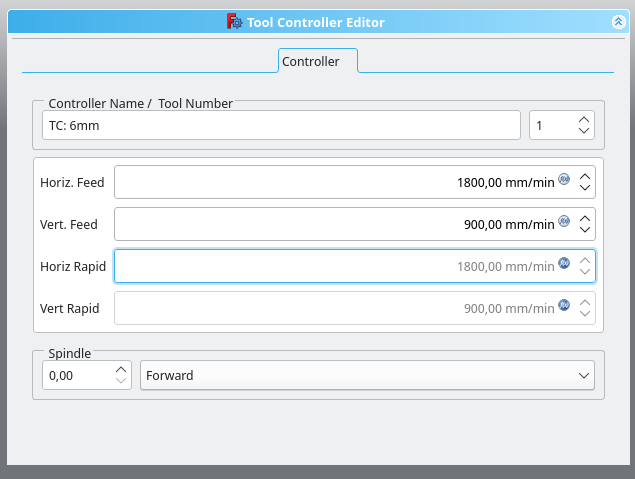Image resolution: width=635 pixels, height=479 pixels.
Task: Decrease Spindle speed with down arrow
Action: pos(121,381)
